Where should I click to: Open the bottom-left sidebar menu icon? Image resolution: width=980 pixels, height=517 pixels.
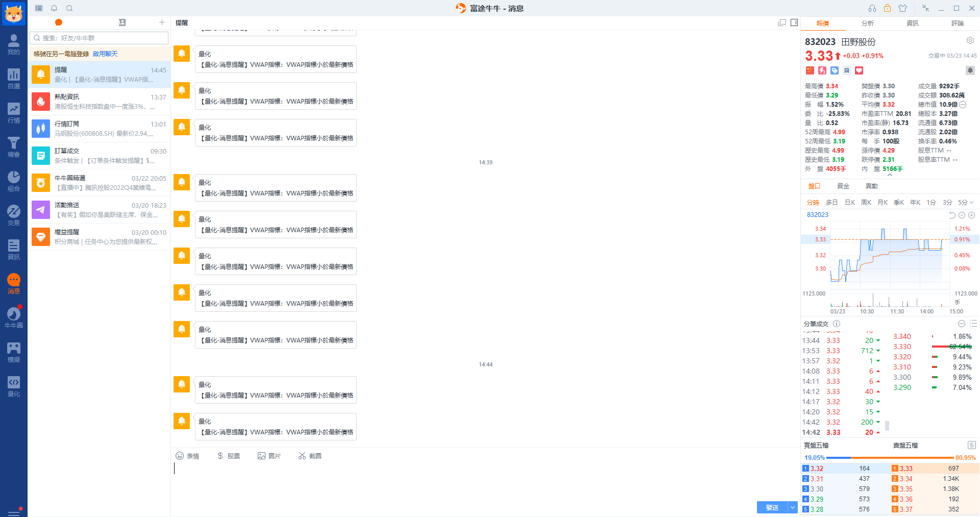tap(14, 512)
